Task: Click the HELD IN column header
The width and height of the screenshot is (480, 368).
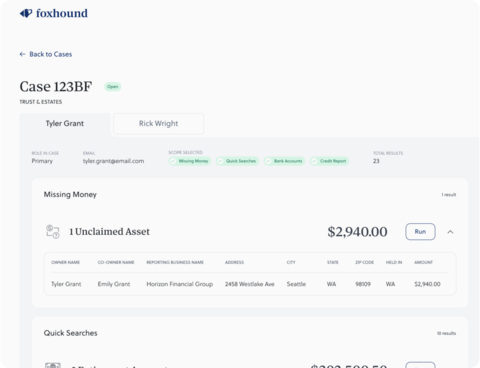Action: [x=394, y=262]
